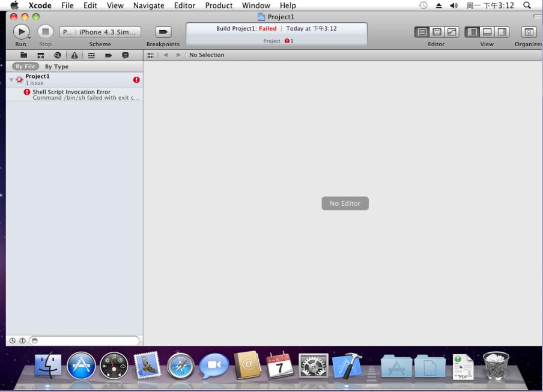Image resolution: width=543 pixels, height=392 pixels.
Task: Select the Issue navigator warning icon
Action: [74, 55]
